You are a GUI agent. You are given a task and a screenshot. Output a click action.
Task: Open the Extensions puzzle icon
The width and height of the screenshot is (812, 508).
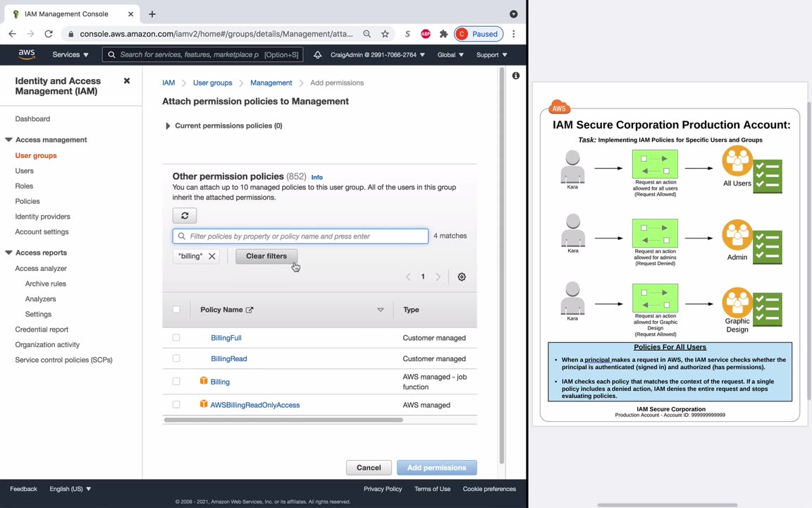(x=443, y=34)
